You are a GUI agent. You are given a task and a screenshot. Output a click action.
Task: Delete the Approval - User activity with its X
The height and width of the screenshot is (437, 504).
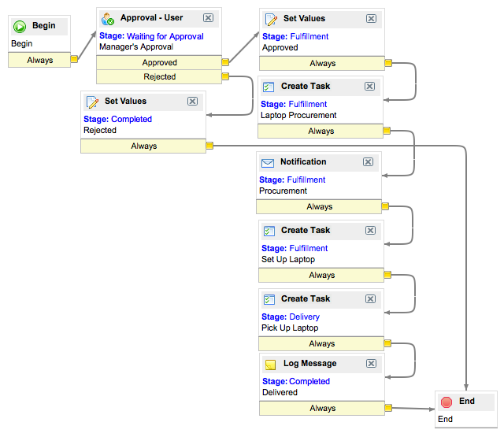[208, 17]
